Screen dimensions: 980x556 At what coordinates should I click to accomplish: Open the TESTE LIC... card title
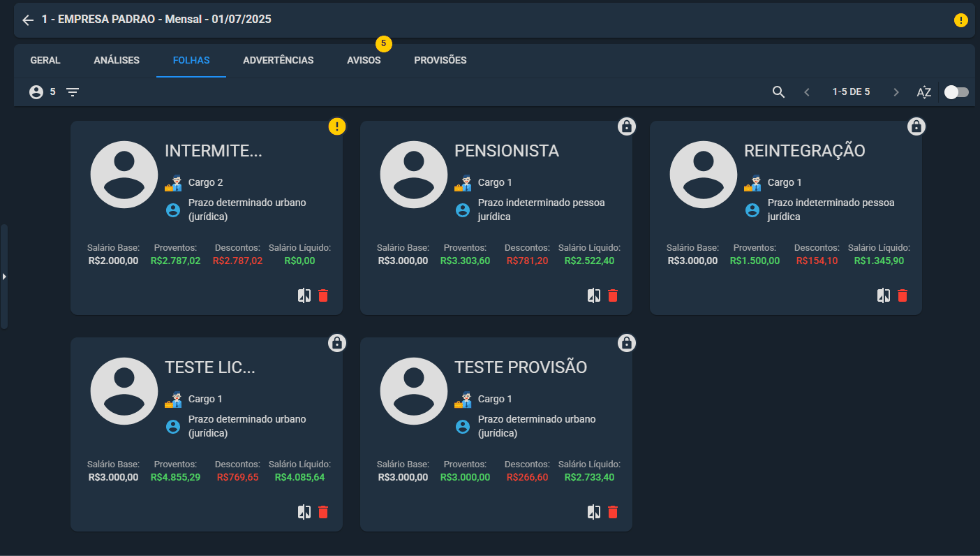point(210,367)
